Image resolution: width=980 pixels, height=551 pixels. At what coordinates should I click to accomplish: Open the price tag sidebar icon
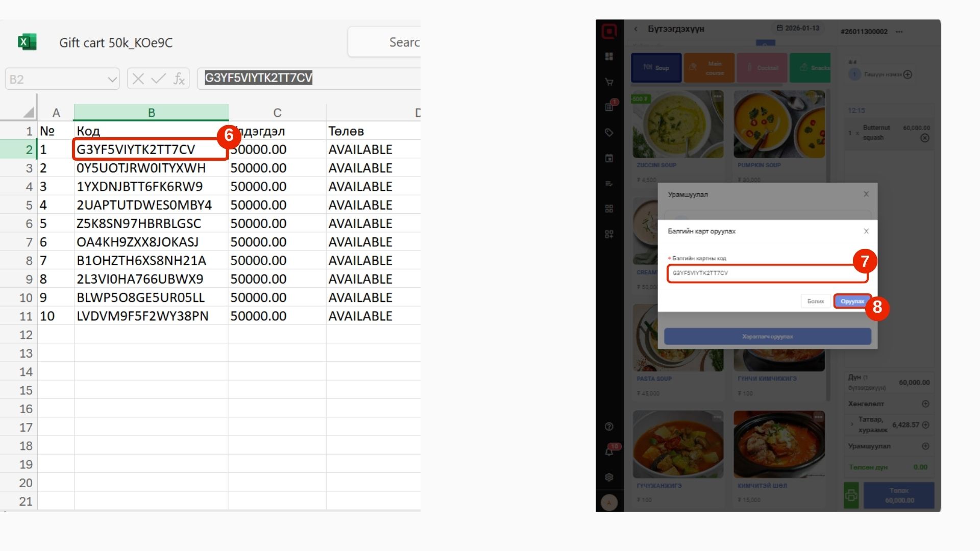click(609, 133)
